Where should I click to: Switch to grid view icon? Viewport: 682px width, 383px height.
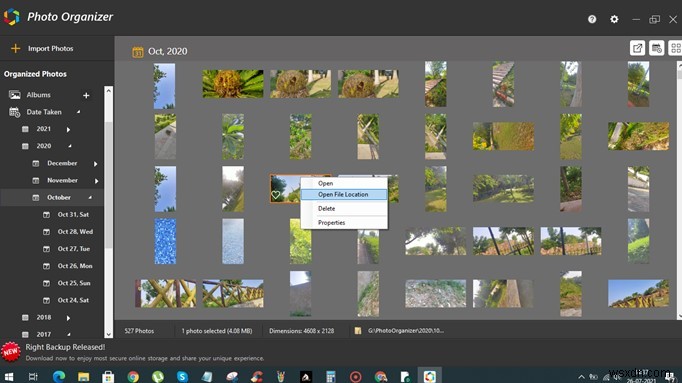click(x=675, y=48)
